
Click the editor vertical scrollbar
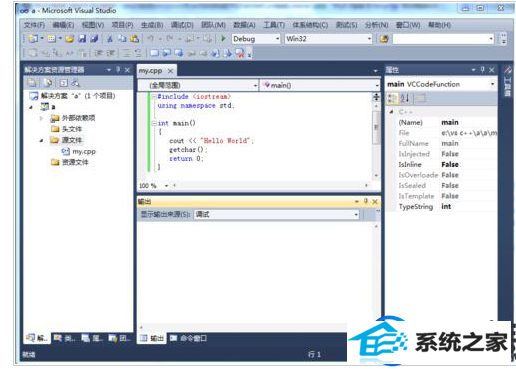[x=376, y=136]
